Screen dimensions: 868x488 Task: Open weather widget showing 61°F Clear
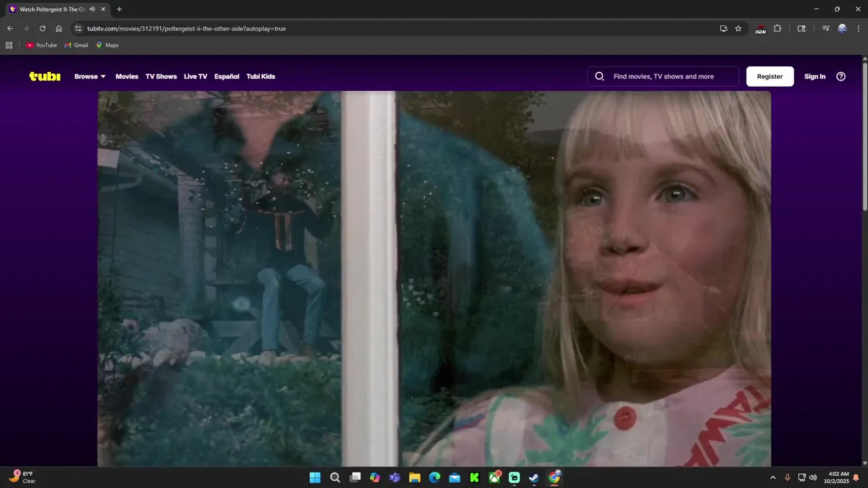pos(22,478)
